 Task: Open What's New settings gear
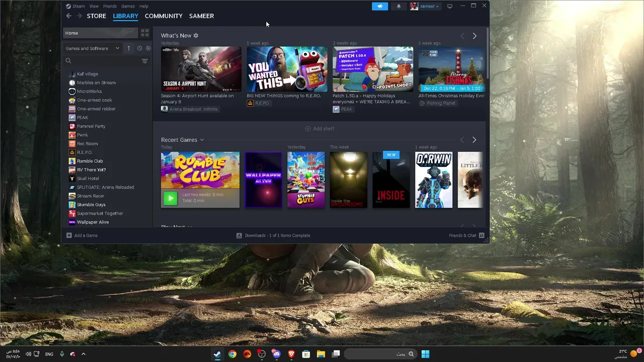[196, 36]
